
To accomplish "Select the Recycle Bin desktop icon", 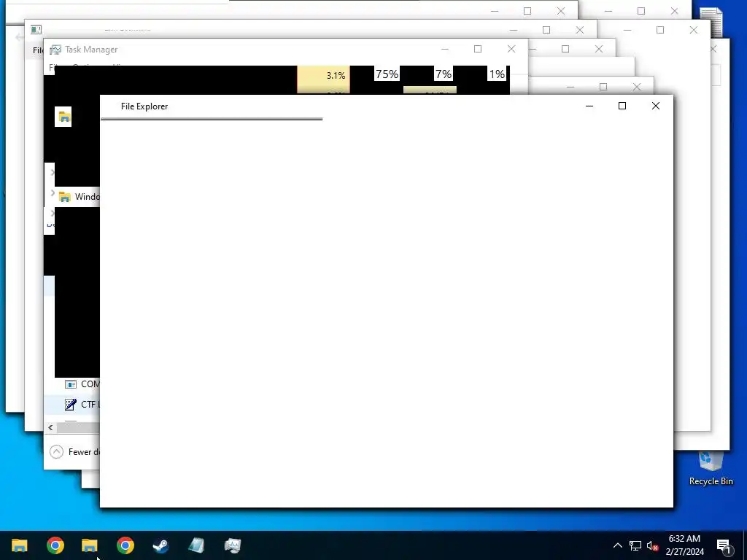I will pos(711,469).
